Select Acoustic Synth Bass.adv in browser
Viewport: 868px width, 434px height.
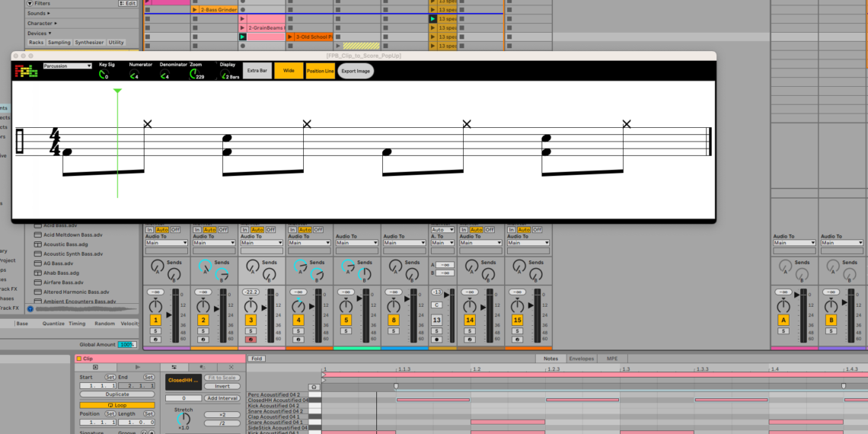pyautogui.click(x=72, y=254)
